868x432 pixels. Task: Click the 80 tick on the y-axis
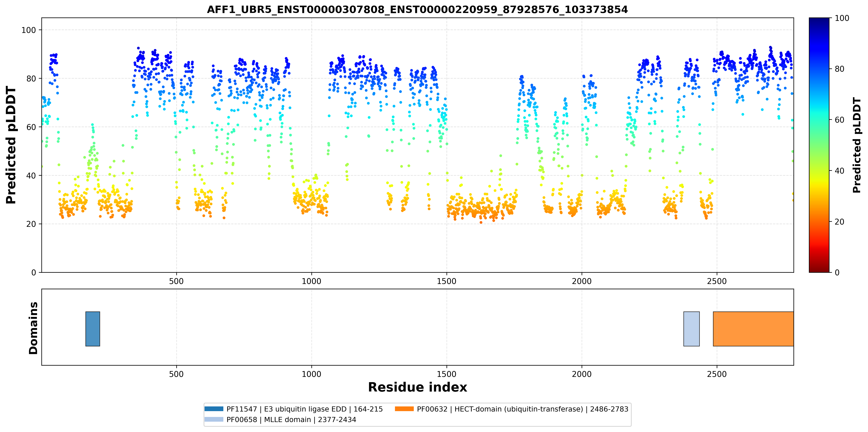tap(31, 78)
